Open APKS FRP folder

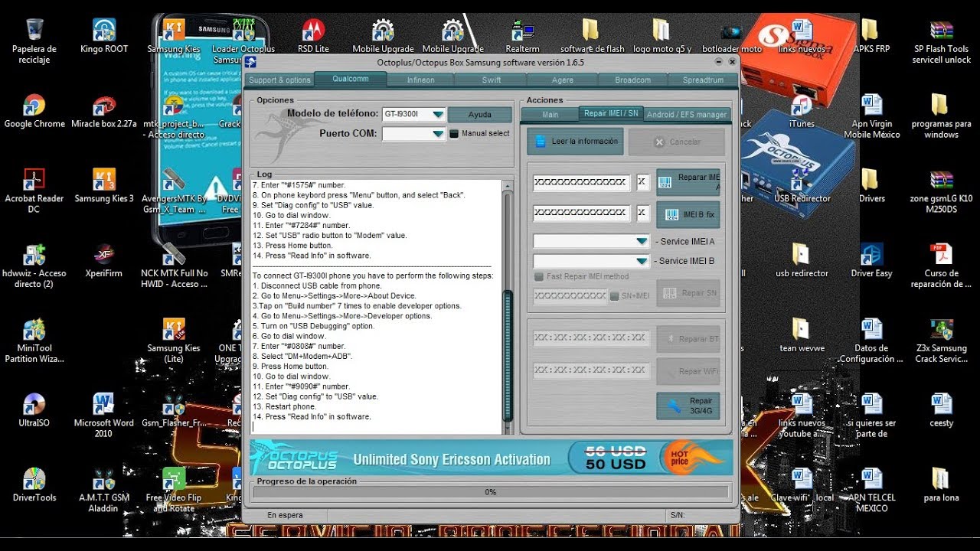[x=871, y=37]
